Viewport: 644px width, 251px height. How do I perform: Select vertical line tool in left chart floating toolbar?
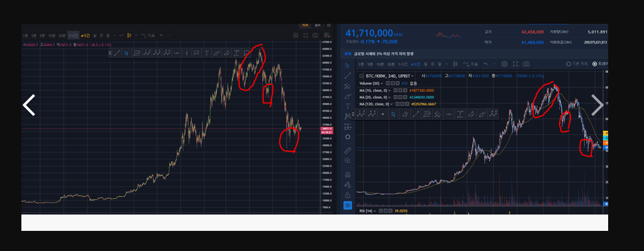187,53
